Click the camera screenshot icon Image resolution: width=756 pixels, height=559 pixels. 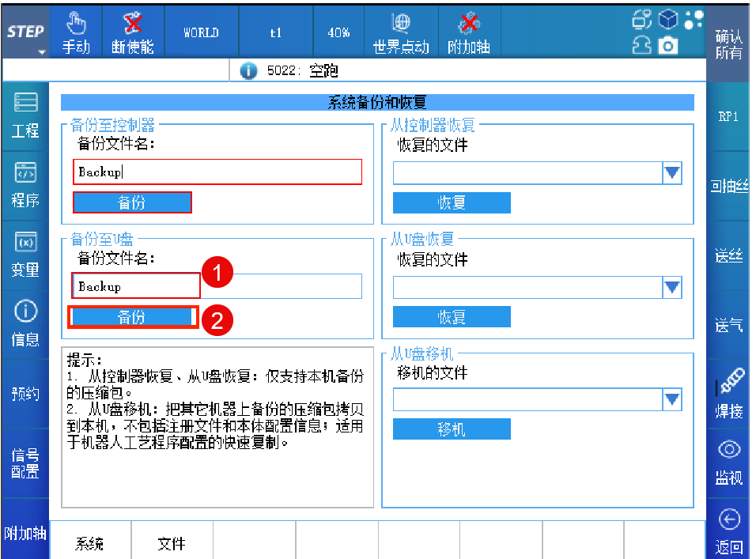point(668,47)
